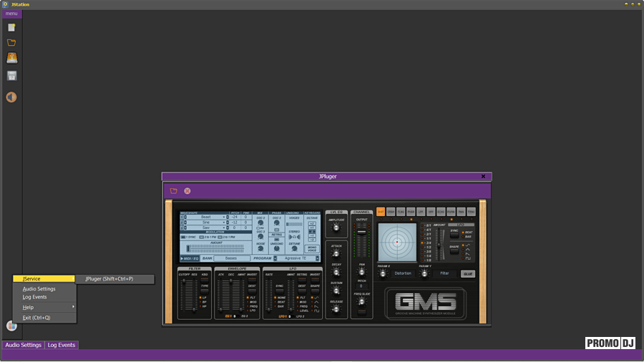Viewport: 644px width, 362px height.
Task: Switch the EG 1 / EG 2 selector
Action: click(237, 316)
